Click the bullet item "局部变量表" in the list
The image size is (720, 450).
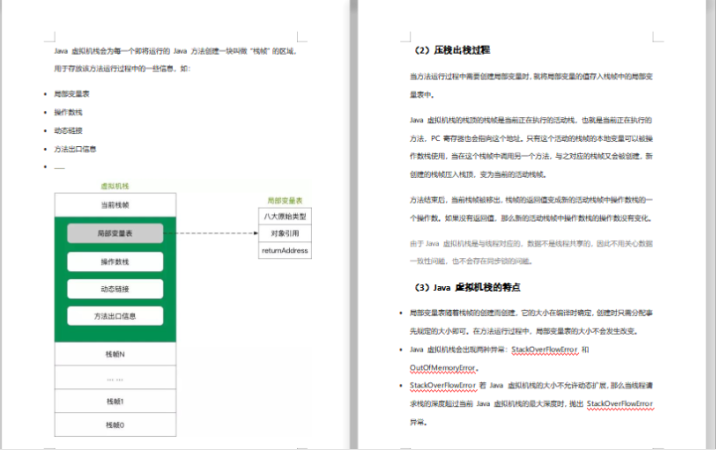(72, 94)
